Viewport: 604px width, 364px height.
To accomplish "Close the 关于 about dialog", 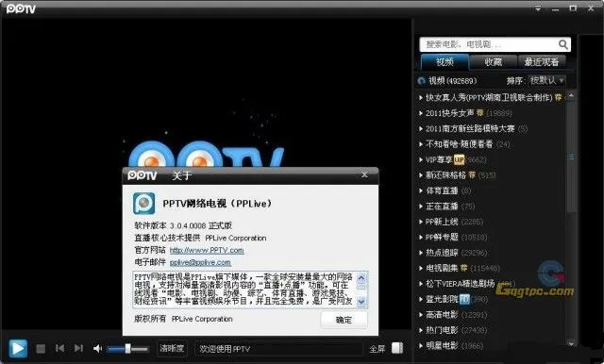I will 364,175.
